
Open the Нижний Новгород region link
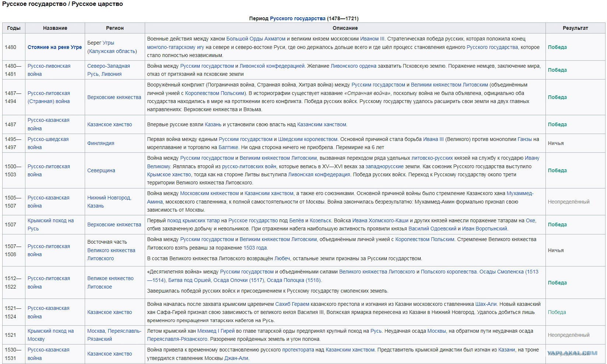click(x=109, y=198)
